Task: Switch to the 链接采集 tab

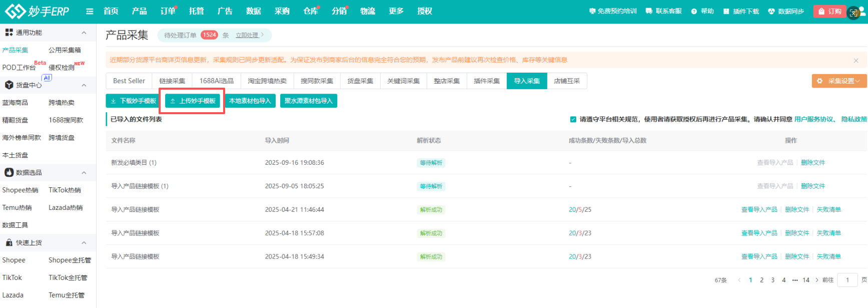Action: point(172,81)
